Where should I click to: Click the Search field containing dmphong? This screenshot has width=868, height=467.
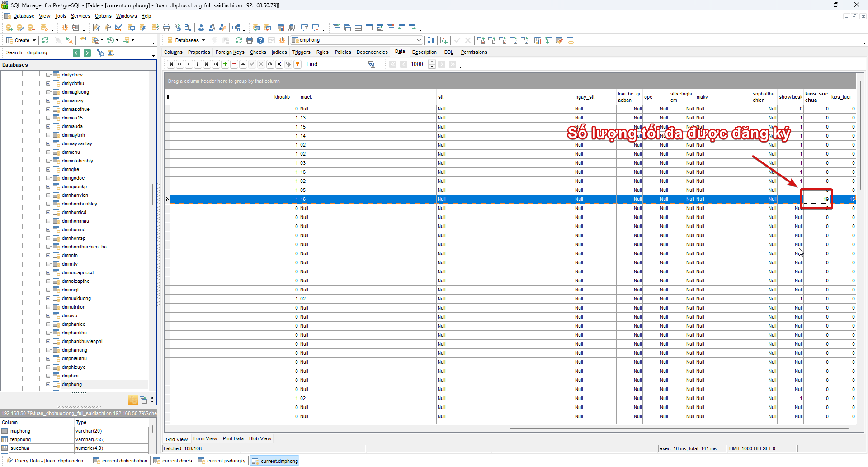[x=48, y=53]
